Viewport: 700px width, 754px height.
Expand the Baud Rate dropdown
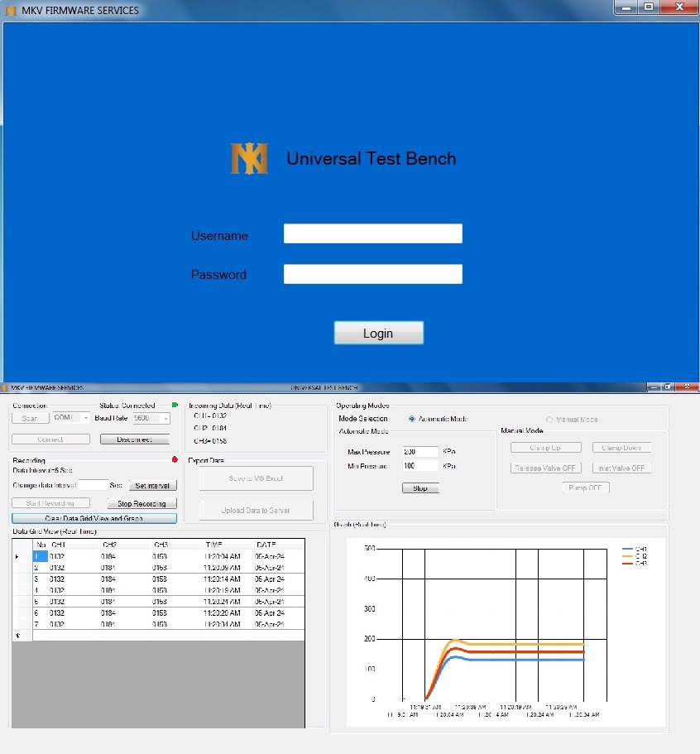(165, 418)
